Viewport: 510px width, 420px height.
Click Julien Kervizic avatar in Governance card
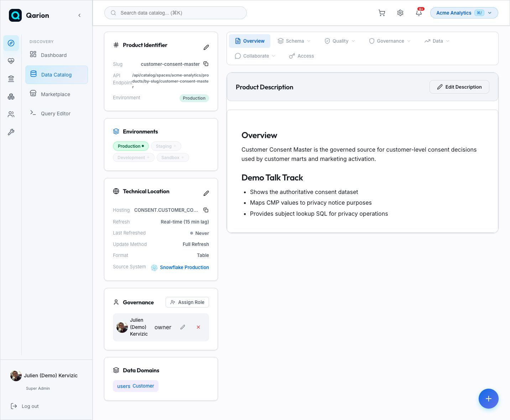[122, 327]
